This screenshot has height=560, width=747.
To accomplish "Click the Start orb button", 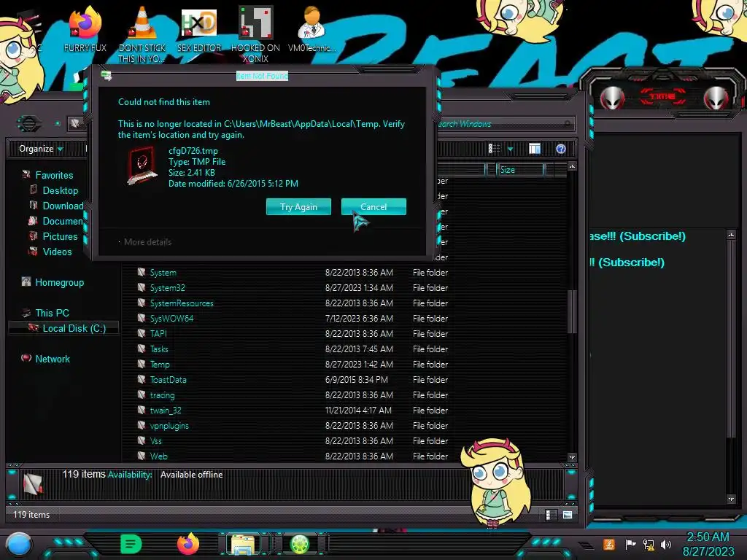I will pyautogui.click(x=19, y=545).
